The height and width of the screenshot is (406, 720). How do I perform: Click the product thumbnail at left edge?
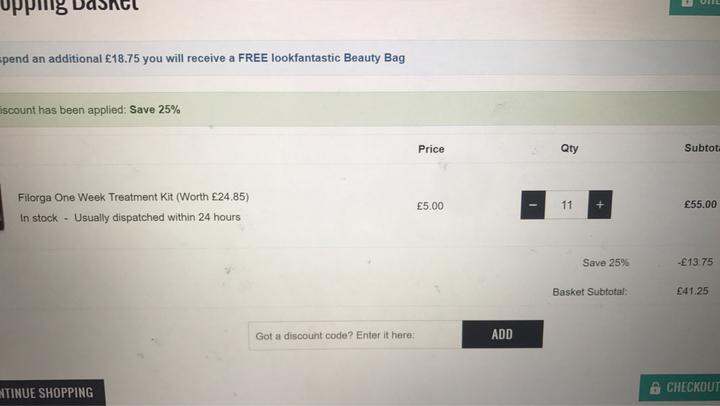point(1,207)
